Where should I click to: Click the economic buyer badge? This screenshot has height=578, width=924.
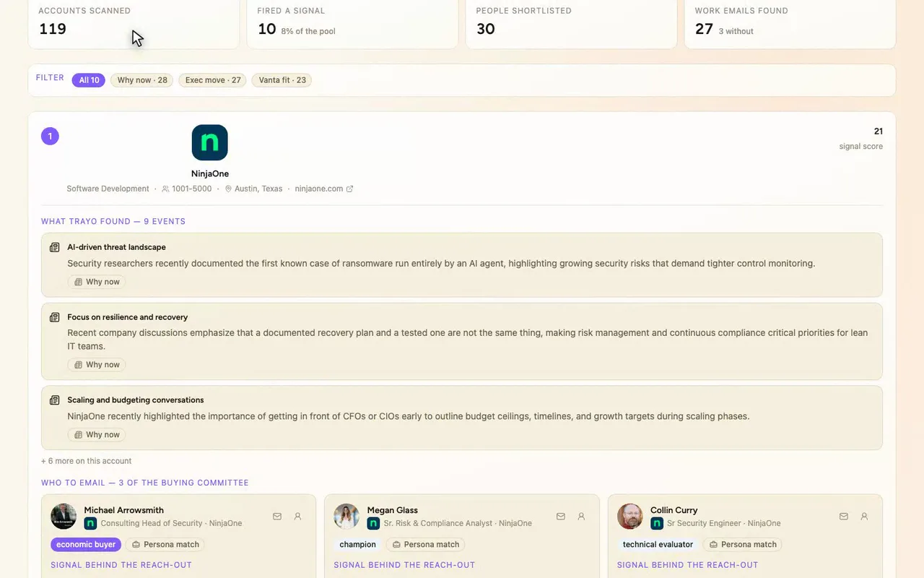pos(86,545)
